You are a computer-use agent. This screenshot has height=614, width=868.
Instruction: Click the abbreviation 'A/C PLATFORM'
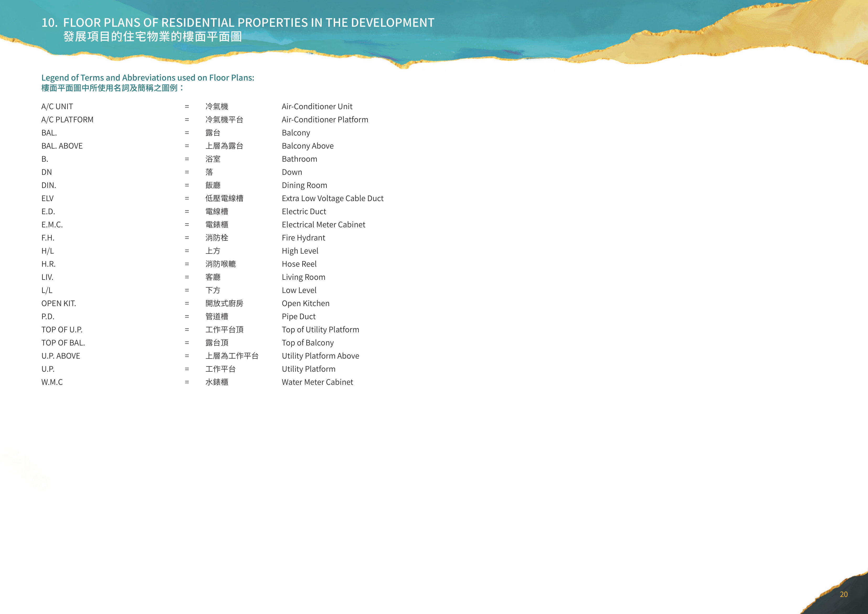(67, 119)
